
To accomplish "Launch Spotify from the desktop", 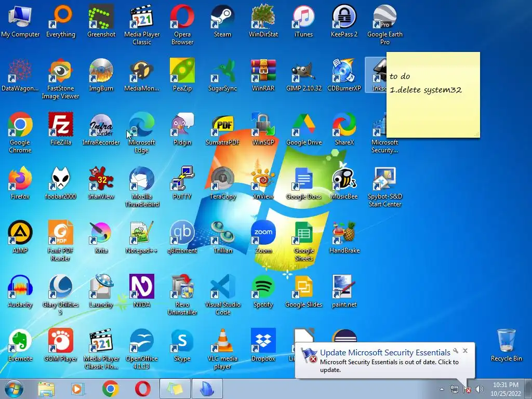I will pos(263,291).
